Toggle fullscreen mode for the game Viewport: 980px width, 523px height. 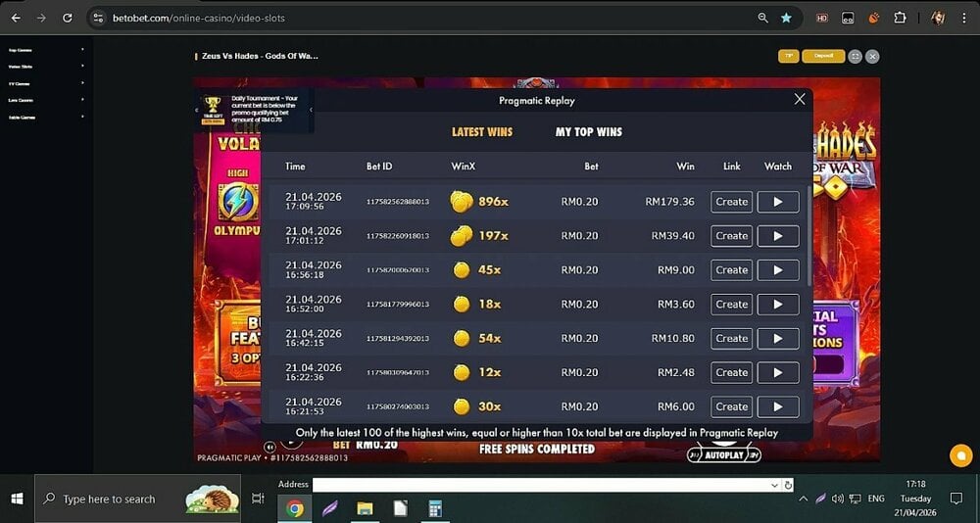point(855,57)
